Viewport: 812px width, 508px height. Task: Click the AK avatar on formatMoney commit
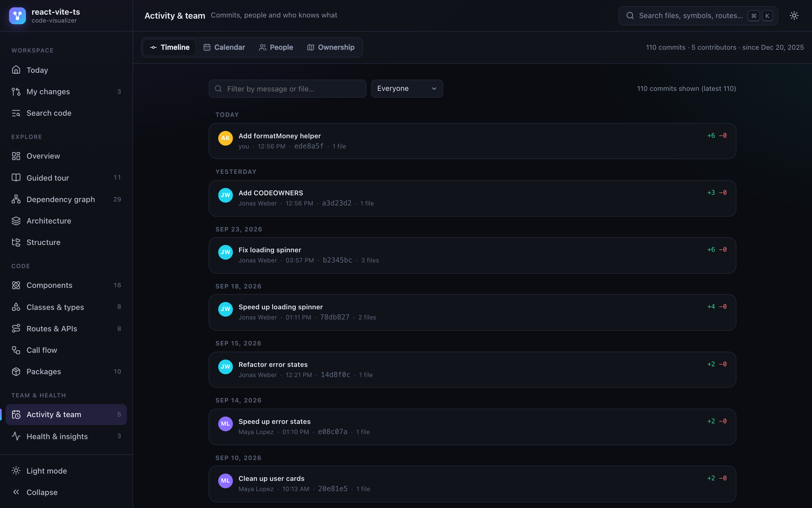226,138
